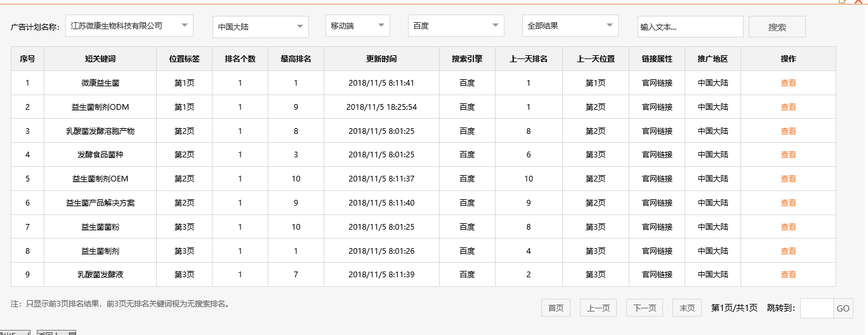This screenshot has width=868, height=335.
Task: Select keyword cell 乳酸菌发酵溶胞产物
Action: (x=100, y=131)
